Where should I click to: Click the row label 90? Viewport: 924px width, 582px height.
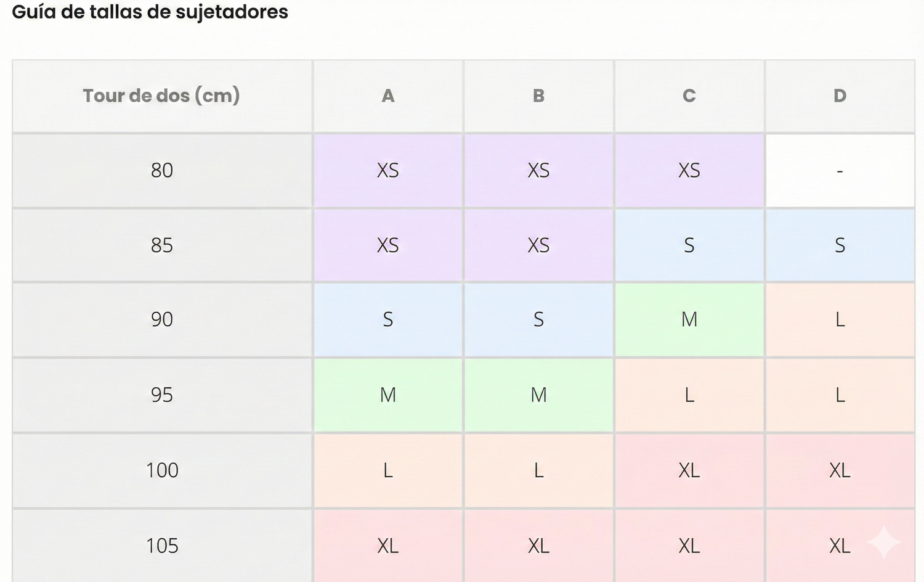click(162, 319)
